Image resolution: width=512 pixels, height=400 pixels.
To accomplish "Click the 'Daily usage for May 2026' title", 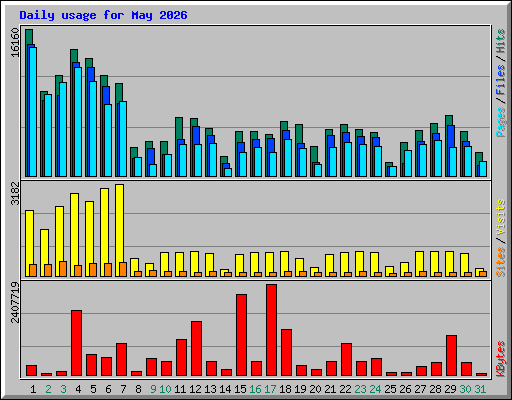I will click(103, 16).
